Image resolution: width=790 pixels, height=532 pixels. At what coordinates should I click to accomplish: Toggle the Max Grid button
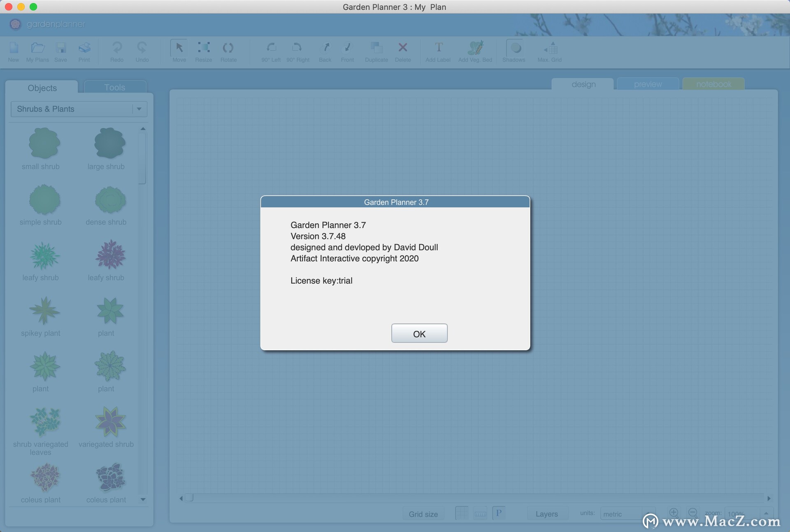(549, 50)
